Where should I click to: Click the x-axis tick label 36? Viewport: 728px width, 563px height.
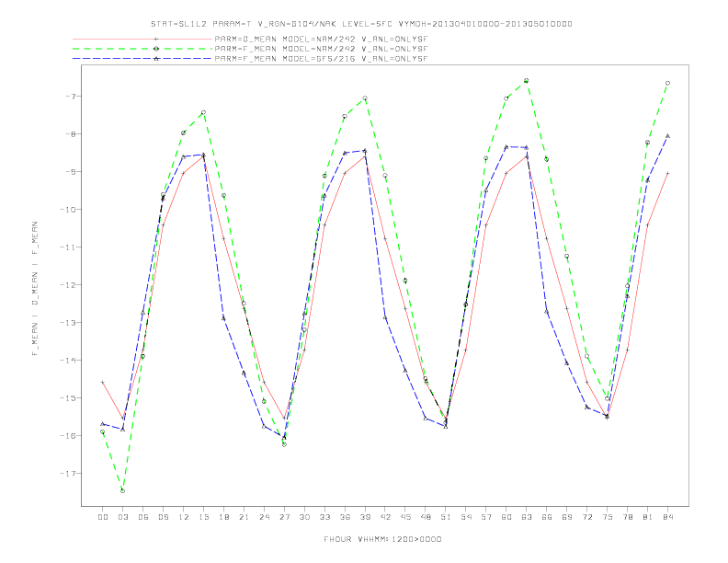point(345,517)
